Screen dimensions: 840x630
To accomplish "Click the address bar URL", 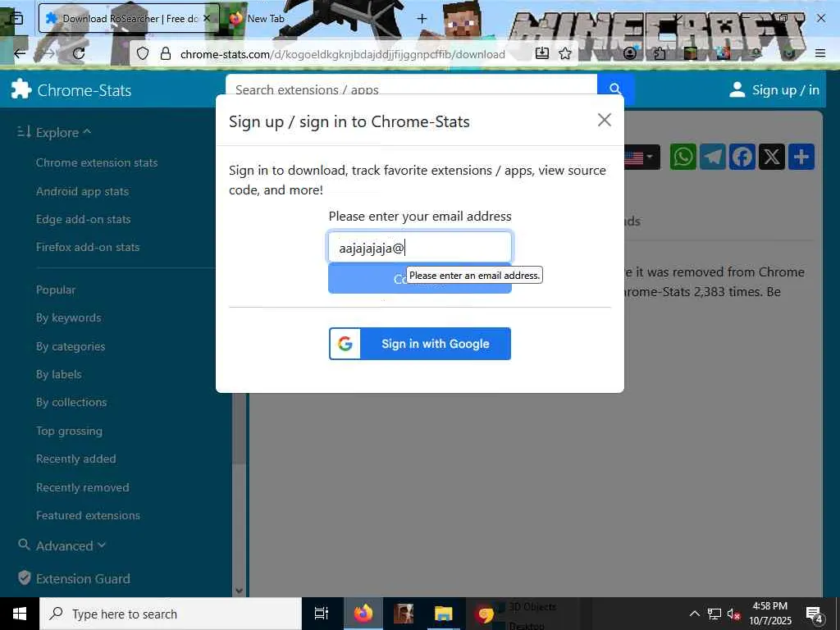I will pos(342,54).
